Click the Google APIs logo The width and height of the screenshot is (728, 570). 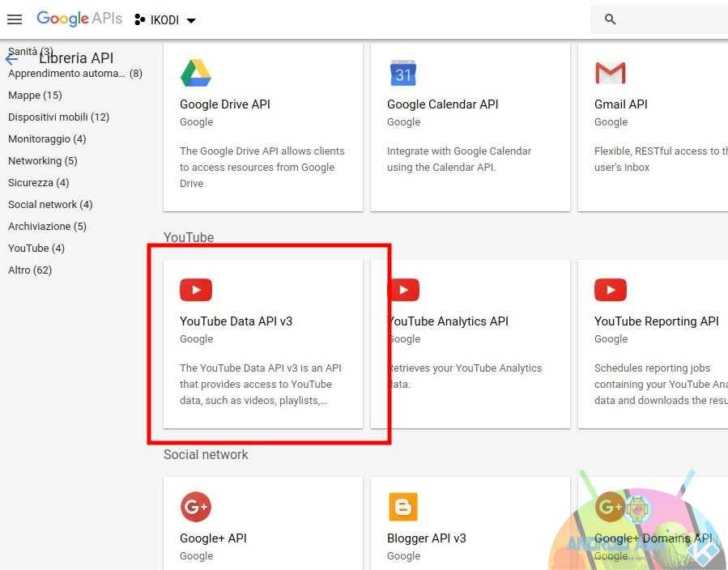[79, 19]
